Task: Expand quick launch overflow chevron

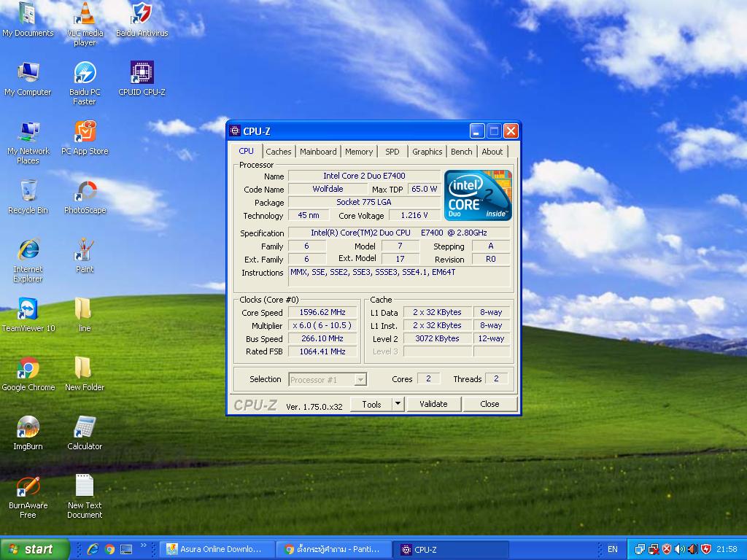Action: tap(144, 545)
